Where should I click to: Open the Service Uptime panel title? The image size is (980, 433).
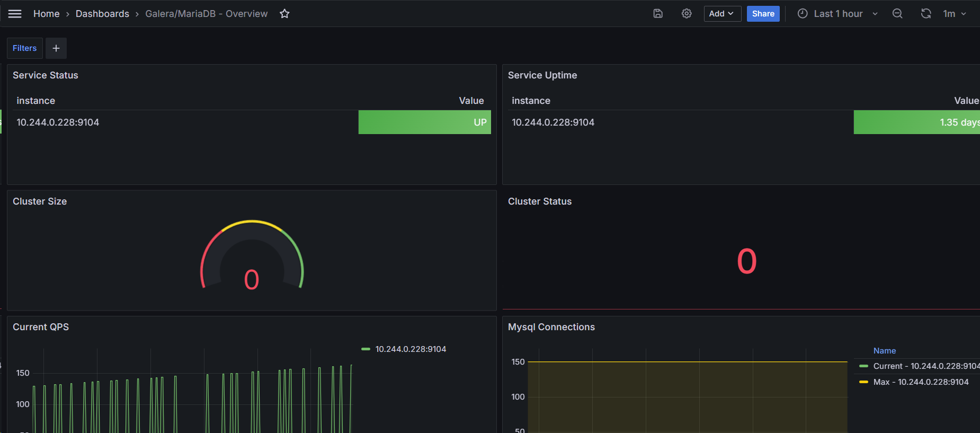pos(542,75)
